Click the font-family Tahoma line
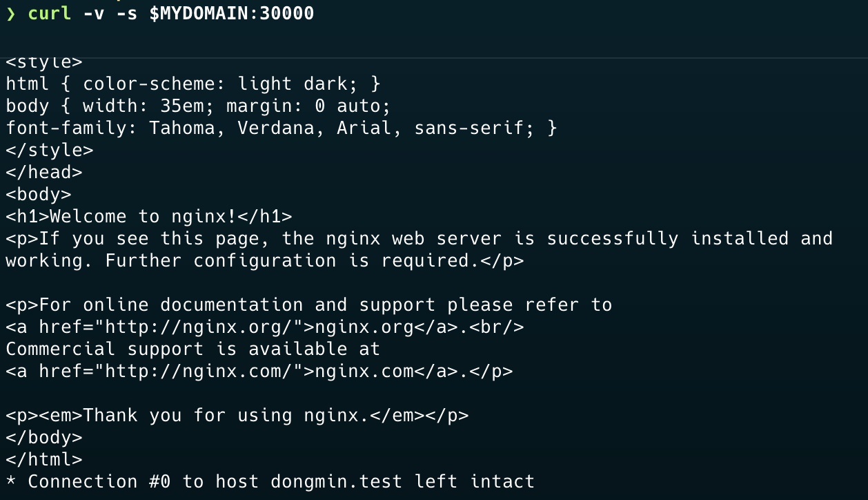The width and height of the screenshot is (868, 500). point(282,128)
